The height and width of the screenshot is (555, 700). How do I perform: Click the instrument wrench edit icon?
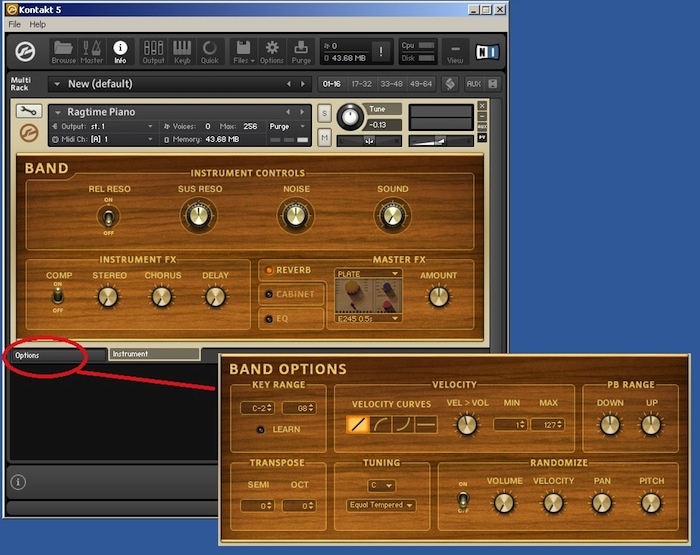click(29, 111)
